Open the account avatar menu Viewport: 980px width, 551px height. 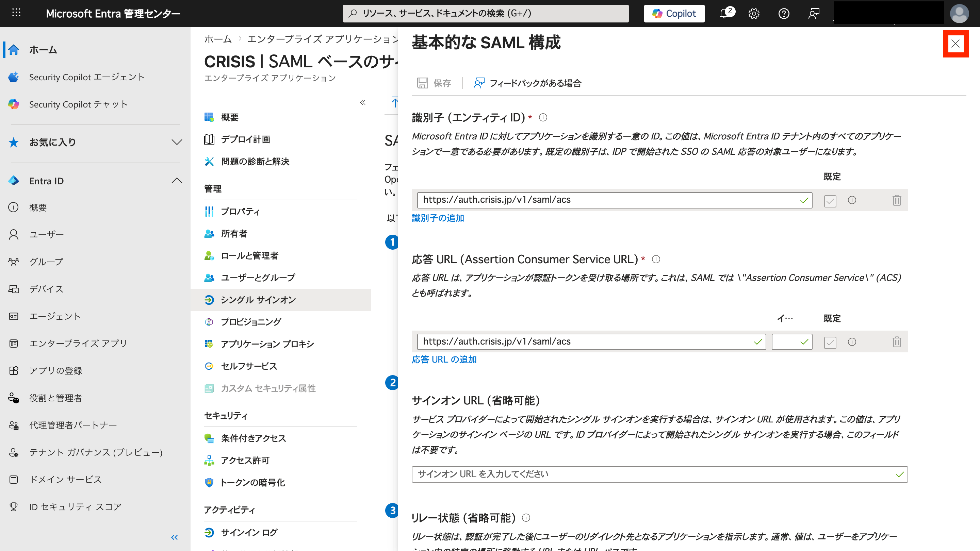point(959,14)
